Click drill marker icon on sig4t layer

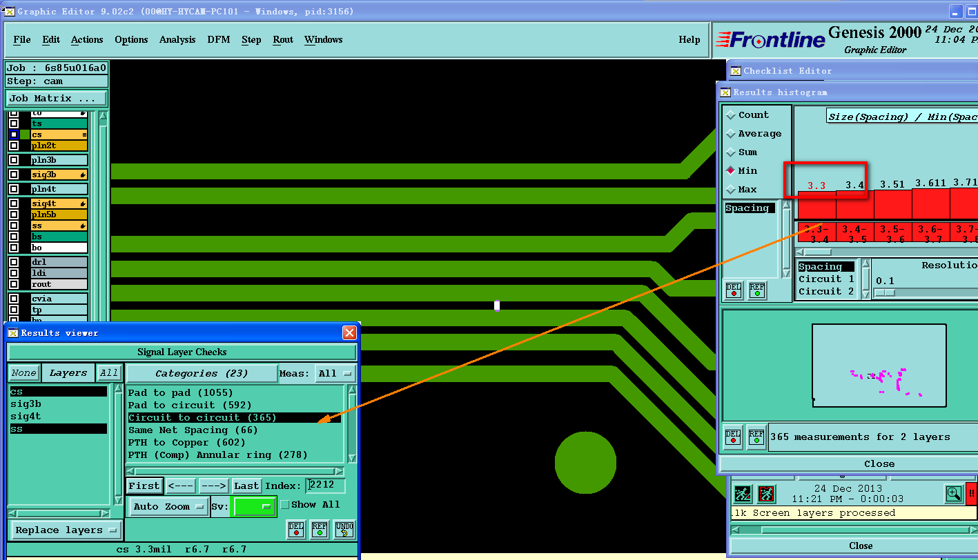[83, 203]
